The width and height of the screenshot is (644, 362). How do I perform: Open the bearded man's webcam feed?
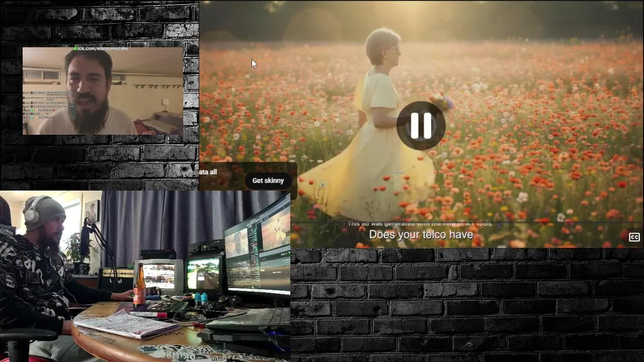(x=103, y=91)
